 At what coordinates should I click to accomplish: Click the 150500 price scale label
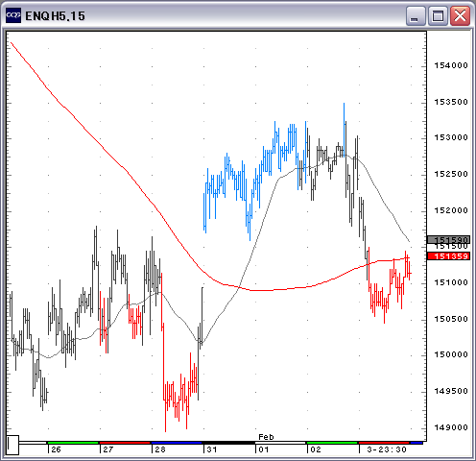pyautogui.click(x=451, y=319)
